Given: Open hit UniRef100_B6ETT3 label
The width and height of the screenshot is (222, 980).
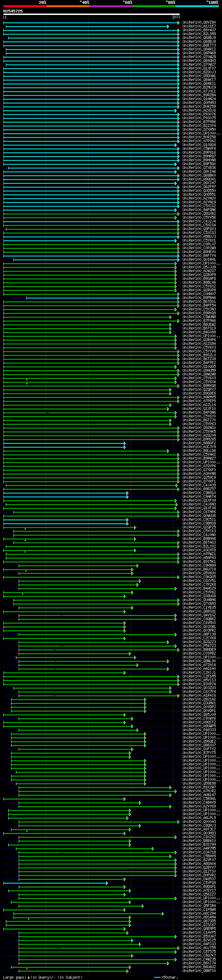Looking at the screenshot, I should point(199,45).
